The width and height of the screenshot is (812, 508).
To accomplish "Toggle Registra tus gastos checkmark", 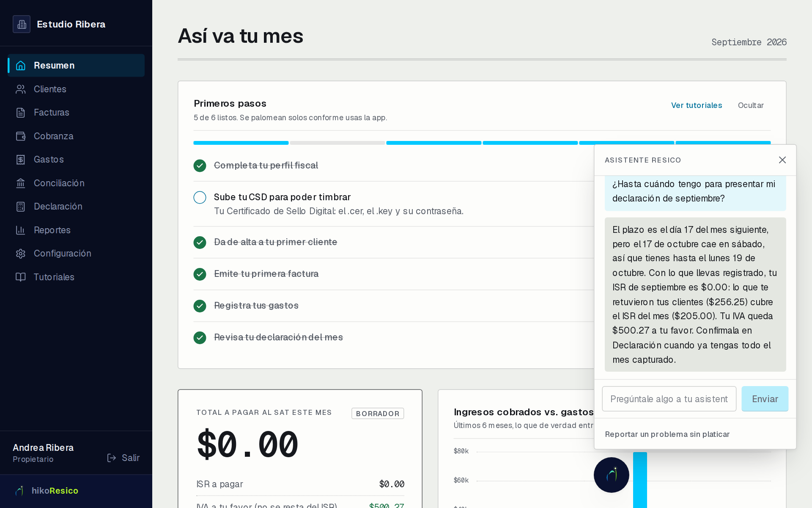I will tap(200, 306).
